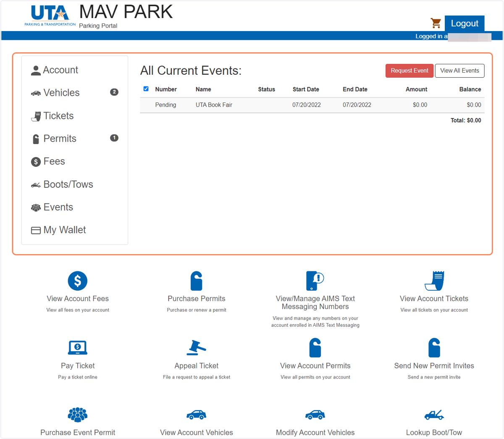Click the Send New Permit Invites icon
The width and height of the screenshot is (504, 439).
coord(434,348)
